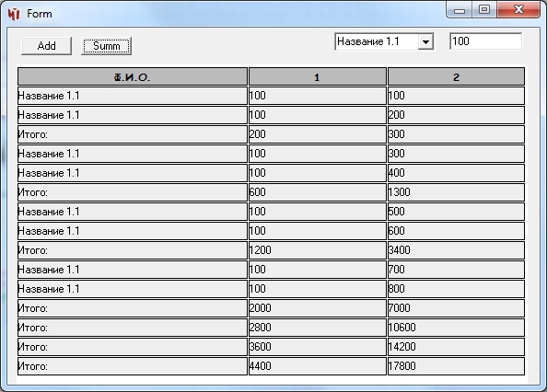Screen dimensions: 547x392
Task: Open the Название 1.1 dropdown arrow
Action: (x=425, y=42)
